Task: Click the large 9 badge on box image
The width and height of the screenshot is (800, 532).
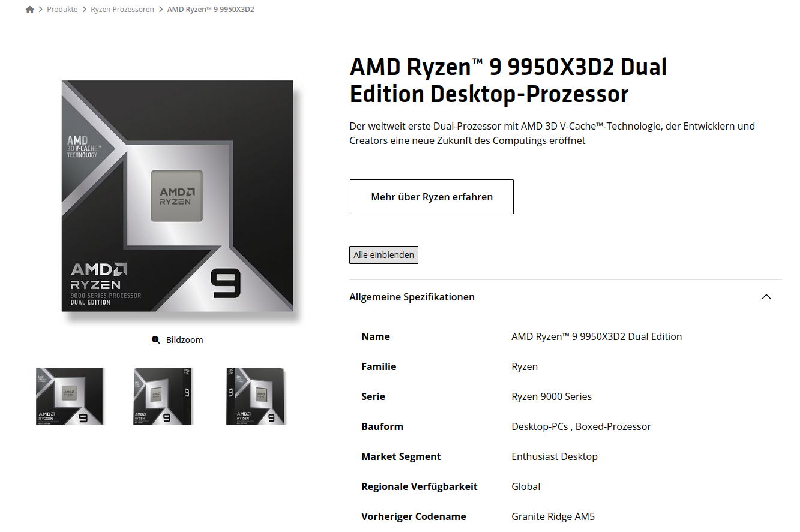Action: 226,283
